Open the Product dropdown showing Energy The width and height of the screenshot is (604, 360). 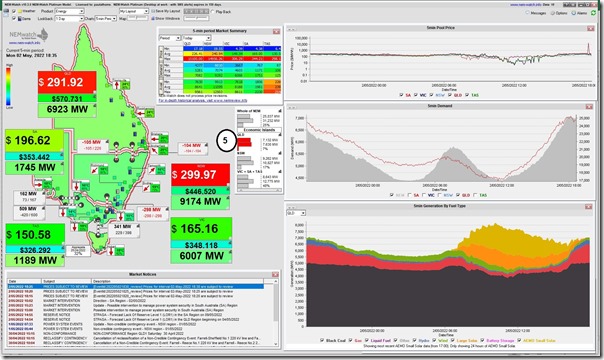click(69, 12)
